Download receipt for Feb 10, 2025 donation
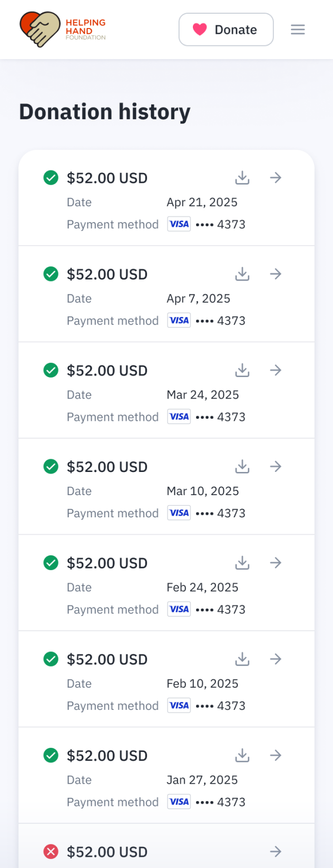 point(242,659)
